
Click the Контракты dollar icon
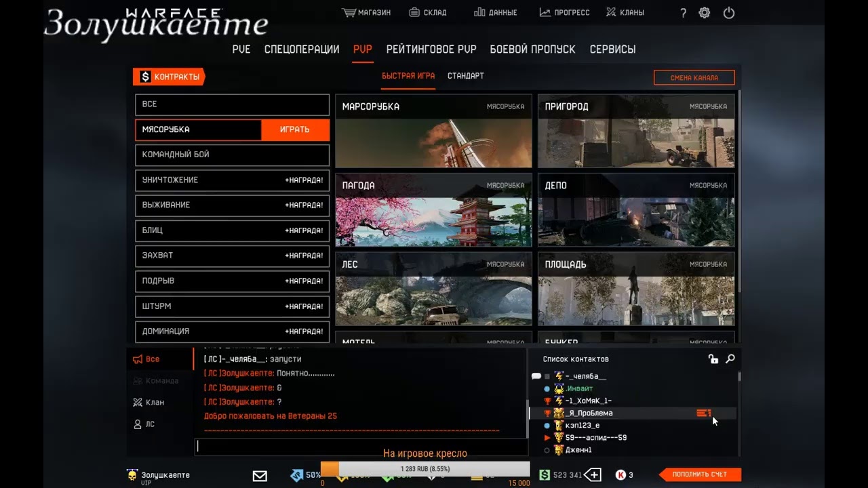pos(145,77)
